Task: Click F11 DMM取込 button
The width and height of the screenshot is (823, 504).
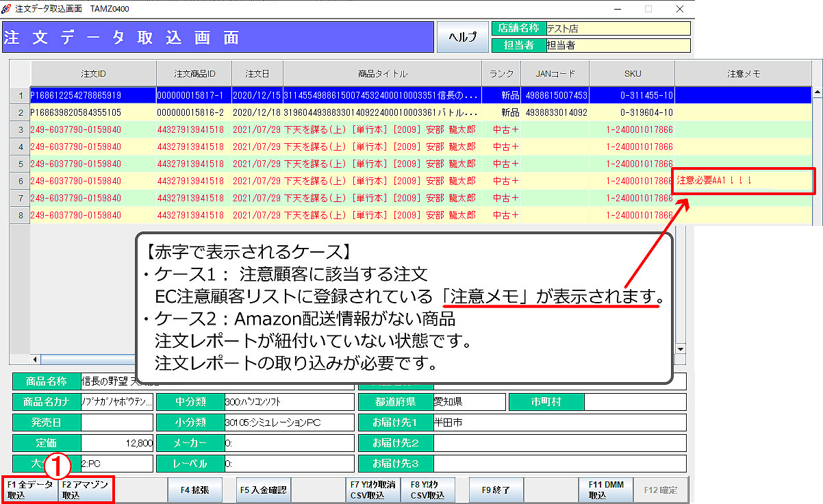Action: 606,490
